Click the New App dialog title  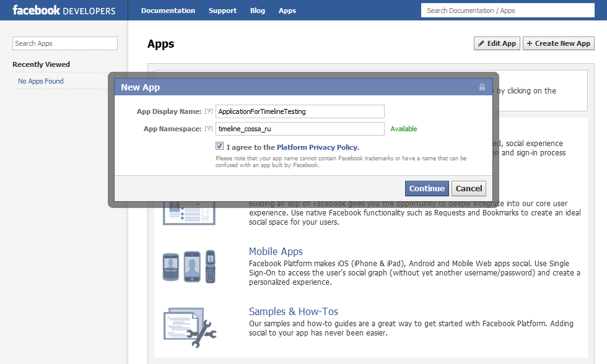(140, 87)
